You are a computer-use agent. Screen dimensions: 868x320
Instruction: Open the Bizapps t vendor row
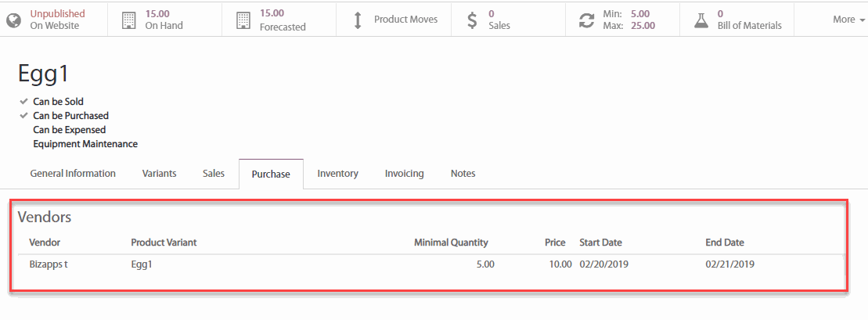point(49,264)
